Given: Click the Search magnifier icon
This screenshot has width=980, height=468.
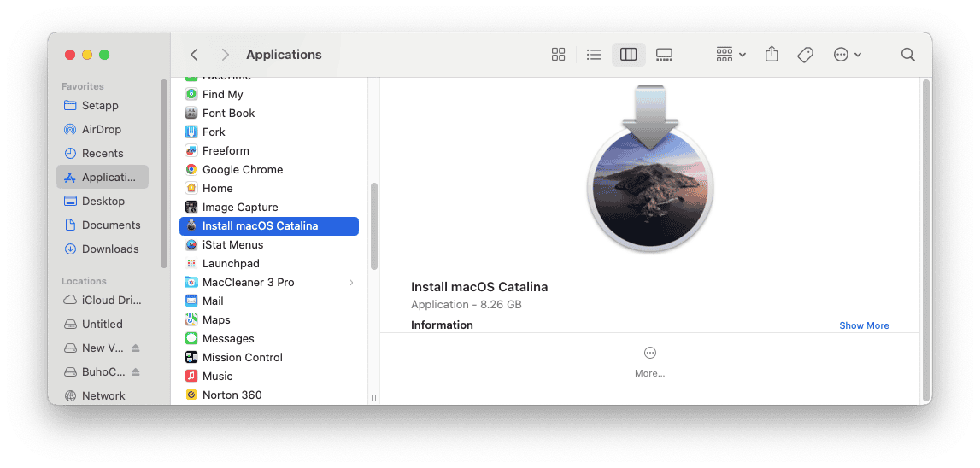Looking at the screenshot, I should click(907, 55).
